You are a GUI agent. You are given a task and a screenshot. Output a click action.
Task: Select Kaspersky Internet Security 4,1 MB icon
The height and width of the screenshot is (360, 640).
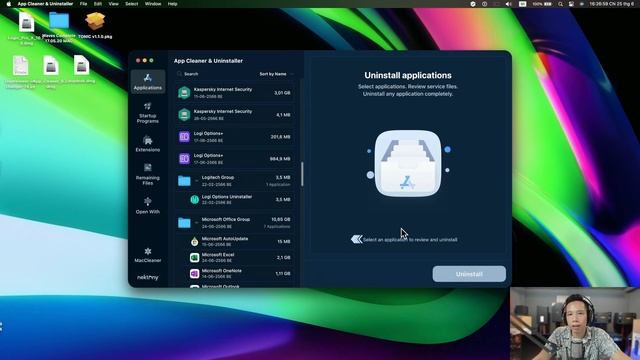184,115
